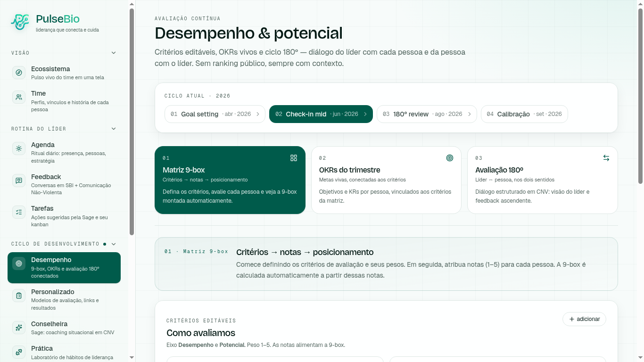Screen dimensions: 644x362
Task: Click 'liderança que conecta e cuida' tagline
Action: (x=67, y=30)
